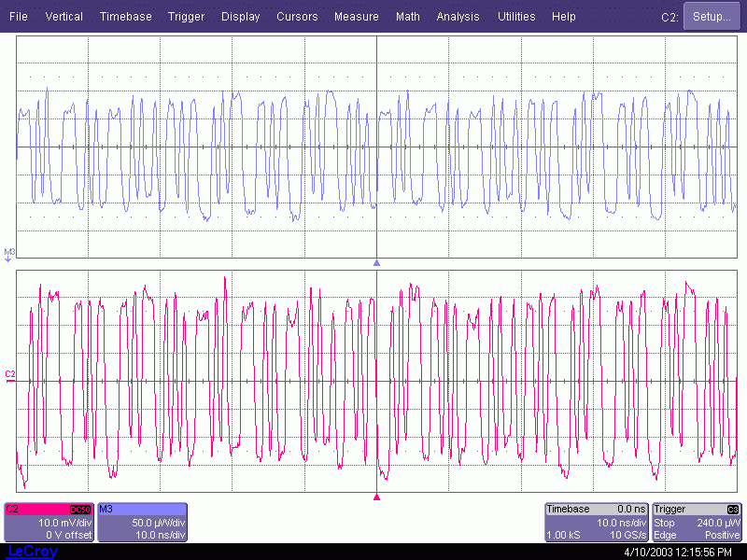Image resolution: width=747 pixels, height=560 pixels.
Task: Open the Cursors menu
Action: (297, 17)
